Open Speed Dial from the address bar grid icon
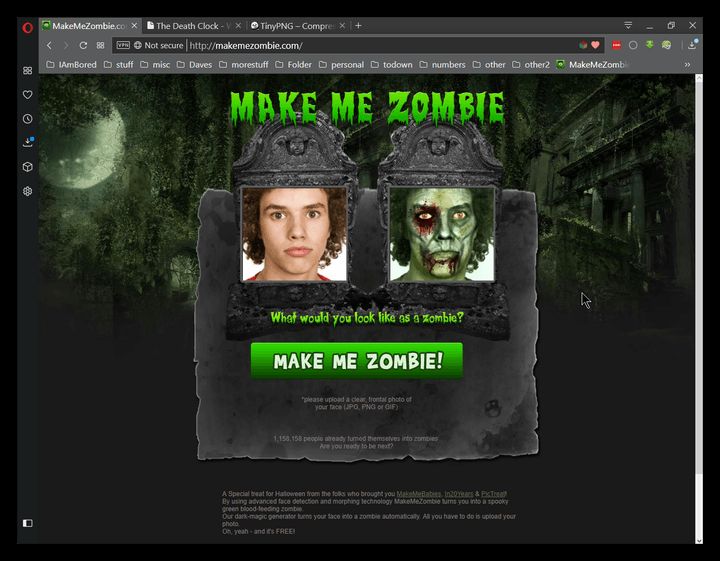 (100, 45)
